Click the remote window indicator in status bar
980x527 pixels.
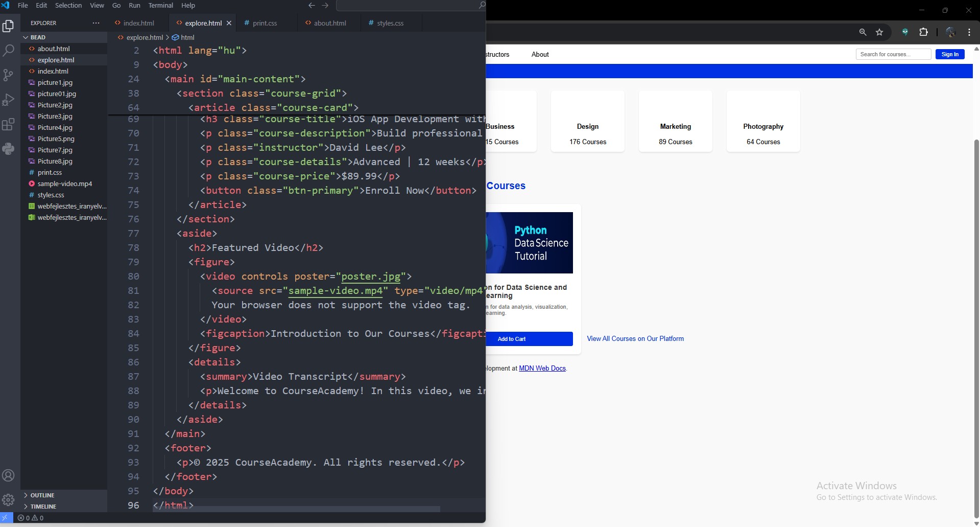coord(6,518)
